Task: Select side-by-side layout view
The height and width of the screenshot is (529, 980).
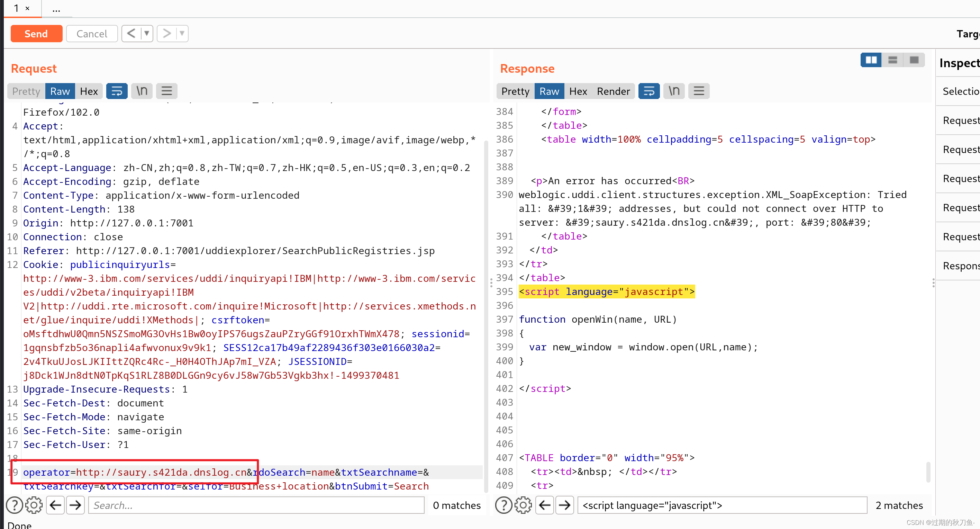Action: click(871, 60)
